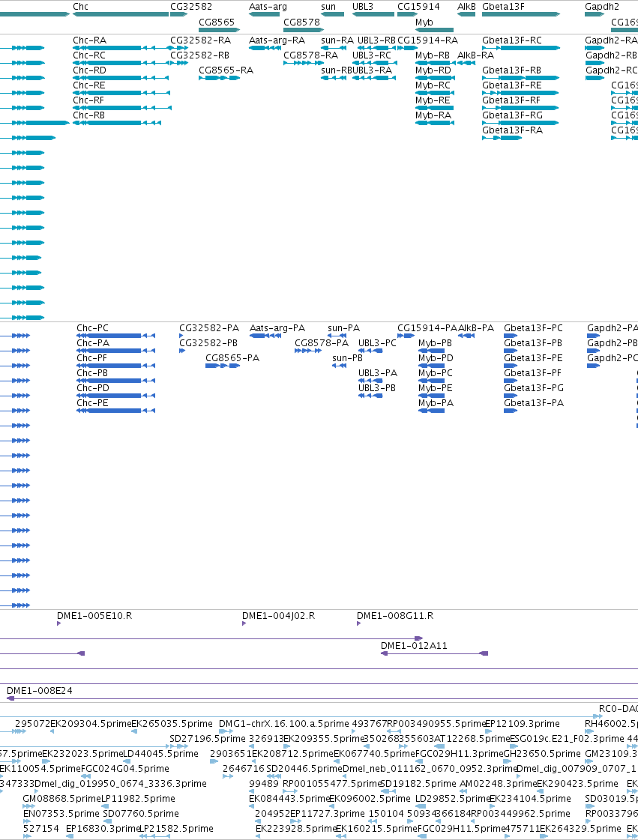Choose transcript CG8565-RA
This screenshot has width=638, height=840.
tap(226, 70)
